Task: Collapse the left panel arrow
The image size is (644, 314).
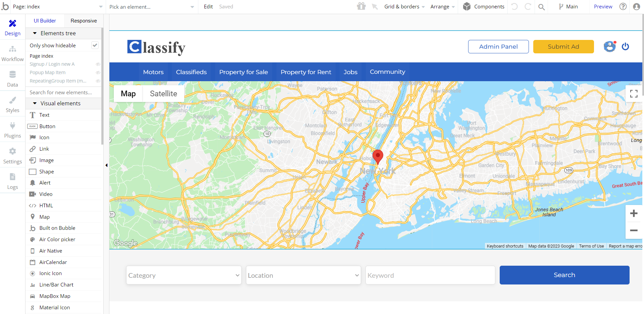Action: 106,165
